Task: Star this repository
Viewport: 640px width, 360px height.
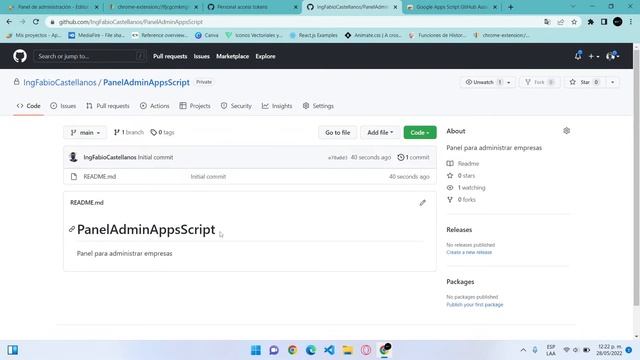Action: [584, 82]
